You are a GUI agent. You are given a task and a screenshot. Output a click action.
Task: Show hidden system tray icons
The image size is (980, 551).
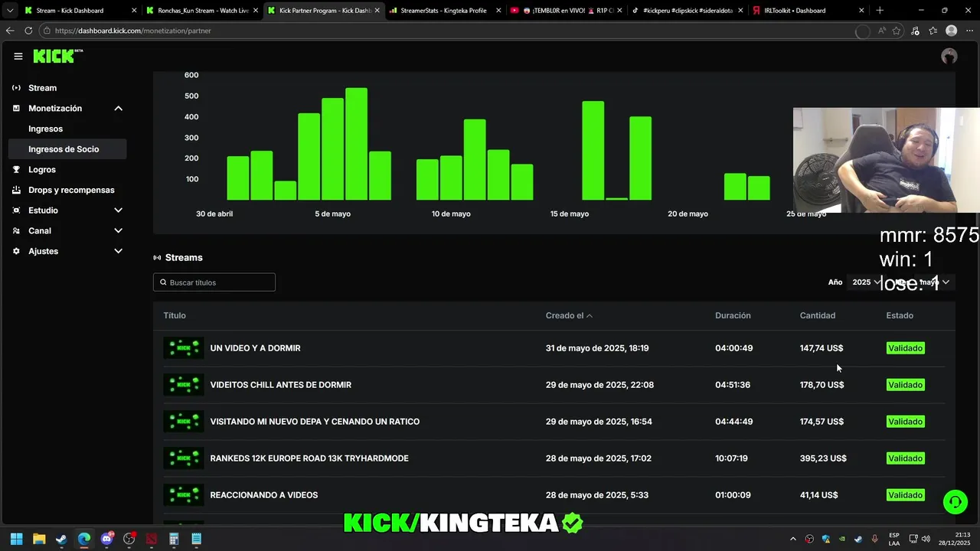[793, 539]
